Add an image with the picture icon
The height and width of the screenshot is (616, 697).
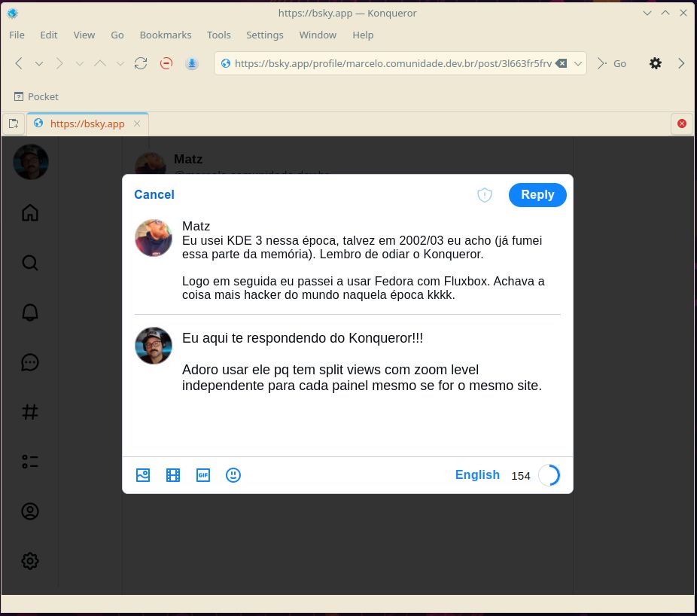click(x=143, y=475)
